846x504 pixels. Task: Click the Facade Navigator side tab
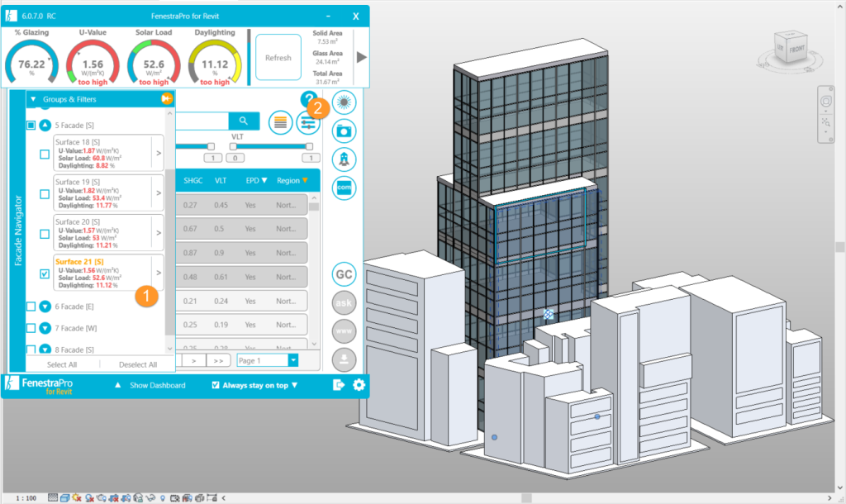[x=18, y=231]
